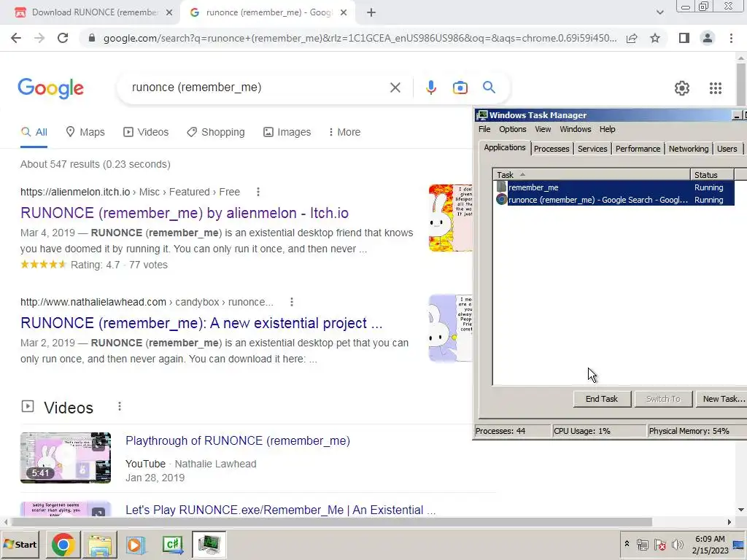Open a new browser tab with plus
The width and height of the screenshot is (747, 560).
[371, 12]
